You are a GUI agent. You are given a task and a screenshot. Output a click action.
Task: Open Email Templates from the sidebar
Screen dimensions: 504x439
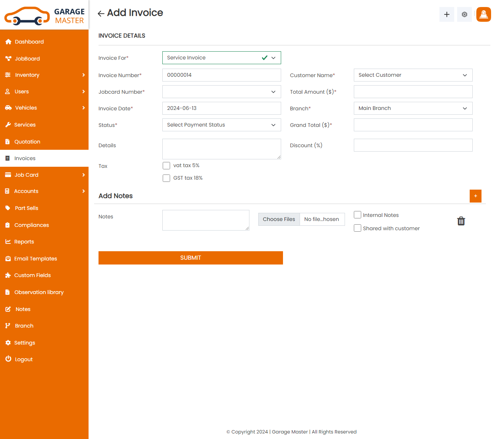(36, 259)
